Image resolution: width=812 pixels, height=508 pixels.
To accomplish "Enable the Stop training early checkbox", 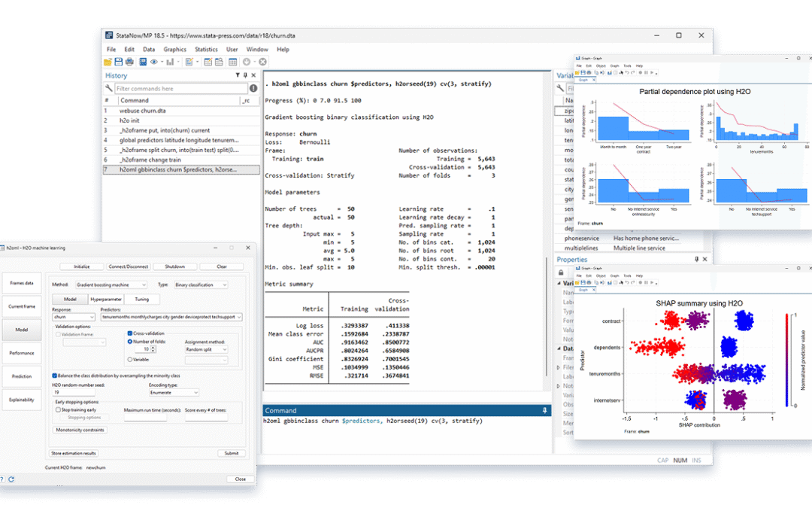I will pyautogui.click(x=58, y=409).
